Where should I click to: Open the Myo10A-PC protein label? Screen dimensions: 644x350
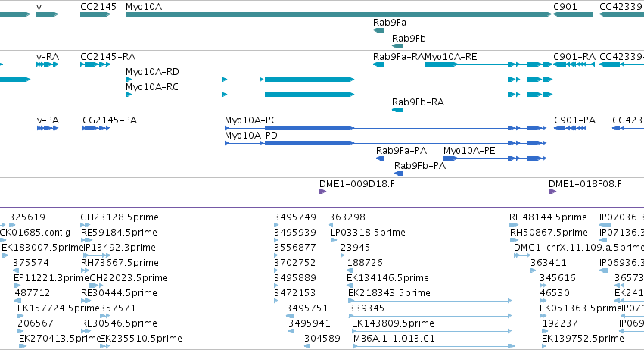pos(250,120)
